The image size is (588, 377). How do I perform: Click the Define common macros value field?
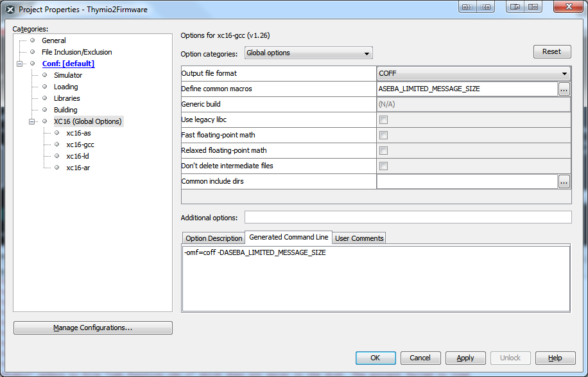467,89
